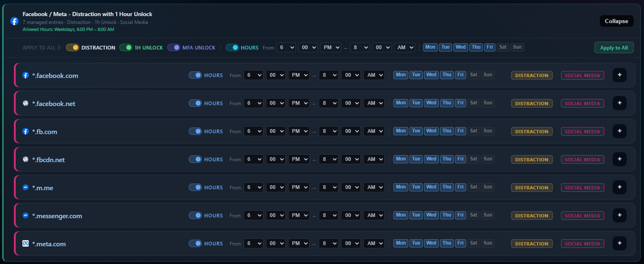The height and width of the screenshot is (264, 644).
Task: Open the PM dropdown for *.fb.com
Action: pyautogui.click(x=299, y=131)
